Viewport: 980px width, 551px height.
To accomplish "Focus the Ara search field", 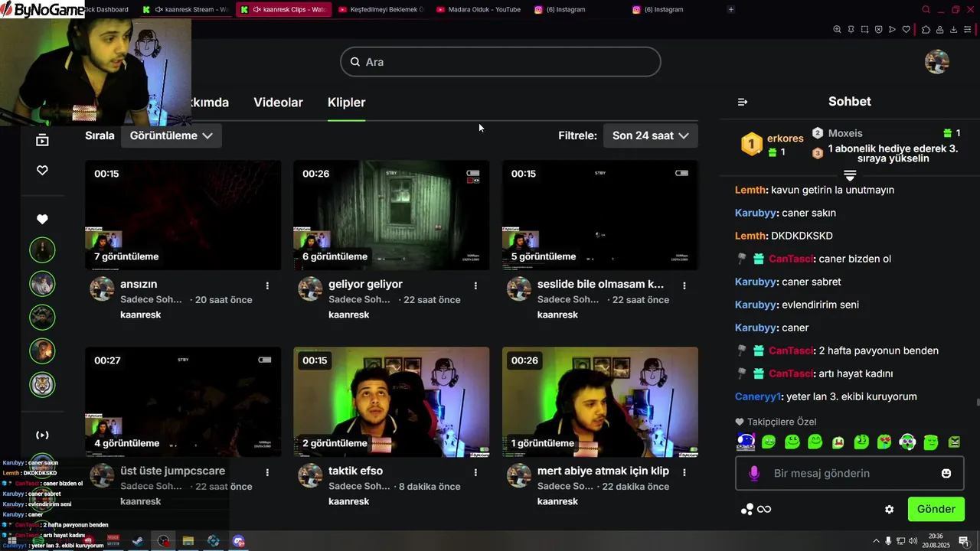I will click(x=501, y=62).
